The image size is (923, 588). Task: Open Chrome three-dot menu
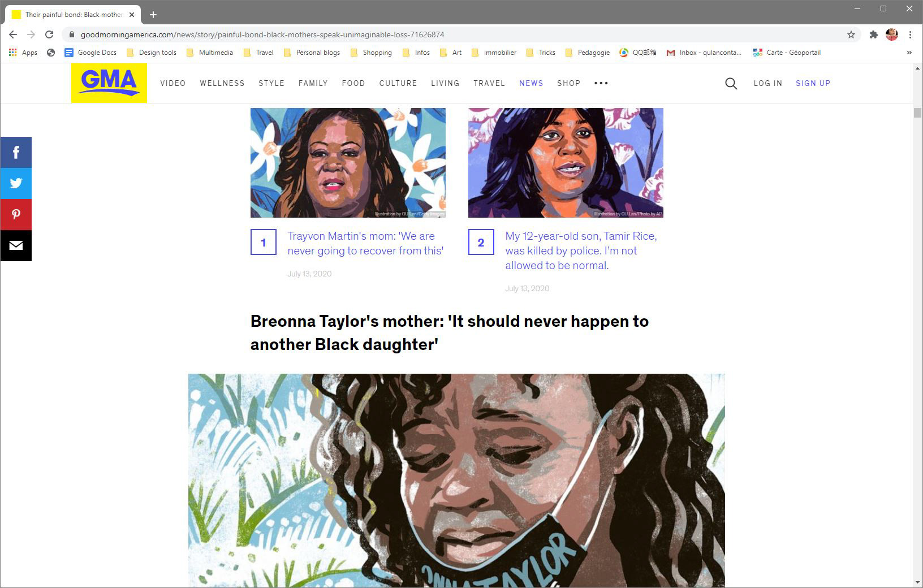[910, 34]
